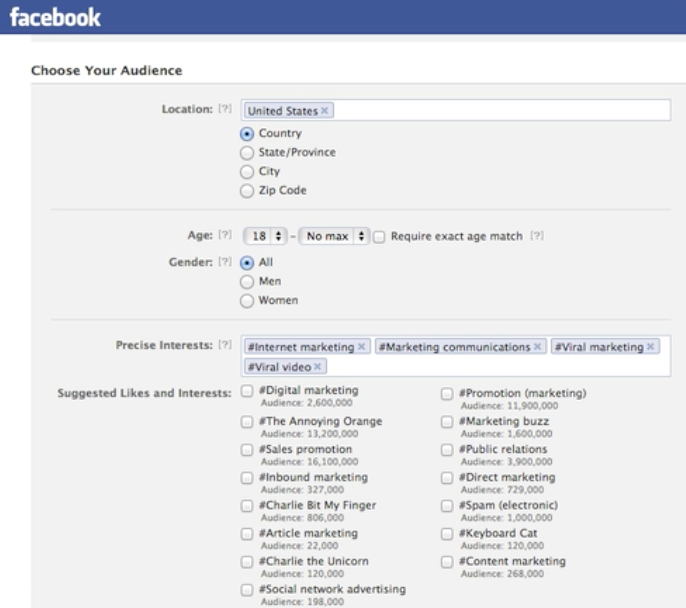
Task: Tick the #Sales promotion checkbox
Action: click(x=247, y=450)
